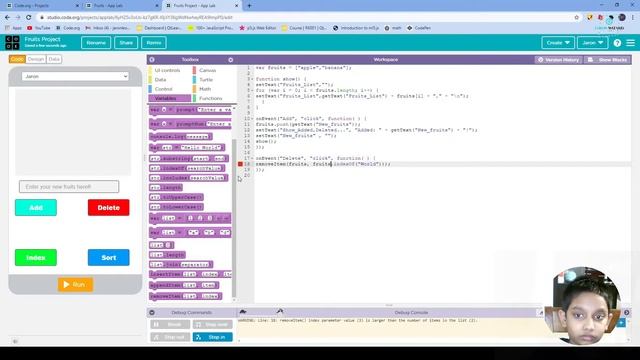Switch to the Design mode tab
Screen dimensions: 640x360
(x=36, y=59)
